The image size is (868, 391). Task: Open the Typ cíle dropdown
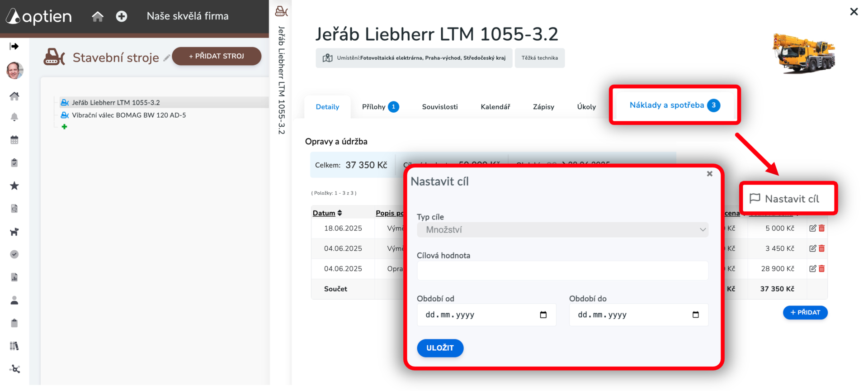[x=562, y=229]
